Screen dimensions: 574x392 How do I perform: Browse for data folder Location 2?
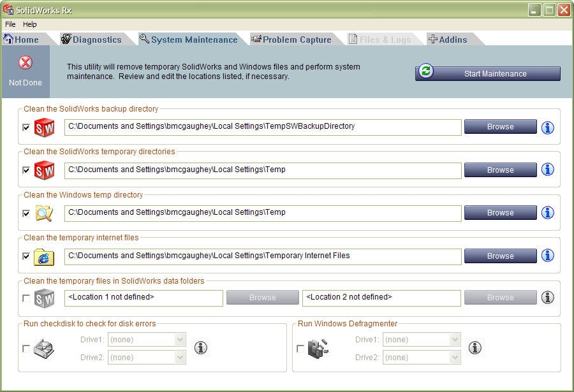pyautogui.click(x=501, y=297)
